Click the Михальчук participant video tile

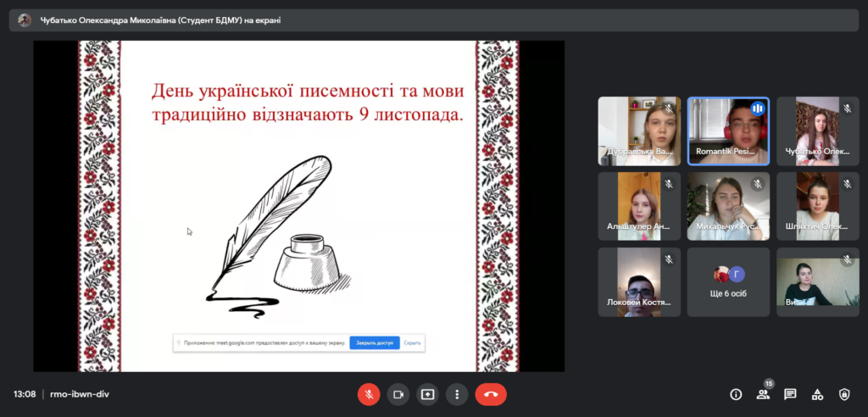pyautogui.click(x=728, y=206)
